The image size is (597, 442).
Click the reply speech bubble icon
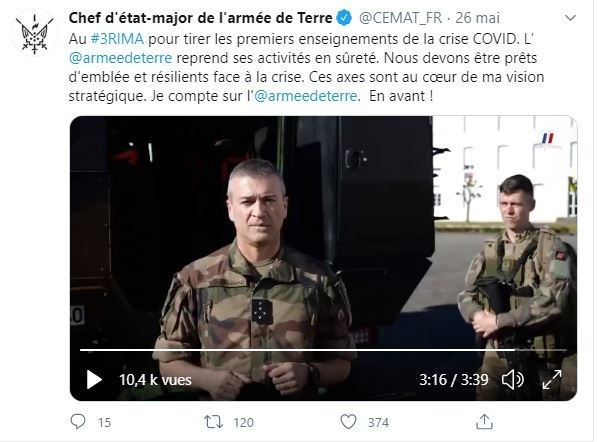coord(78,422)
